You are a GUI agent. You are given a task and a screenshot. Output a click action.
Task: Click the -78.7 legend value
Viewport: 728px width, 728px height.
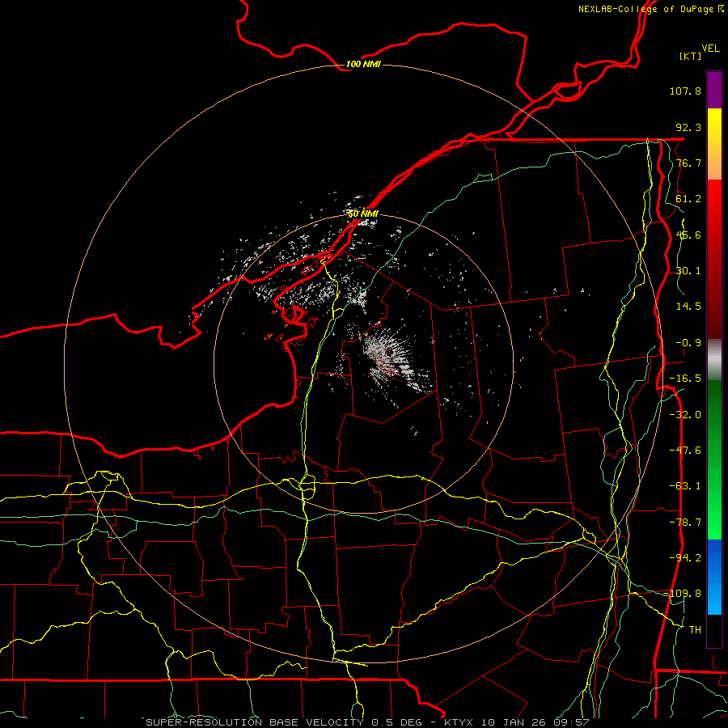point(685,523)
